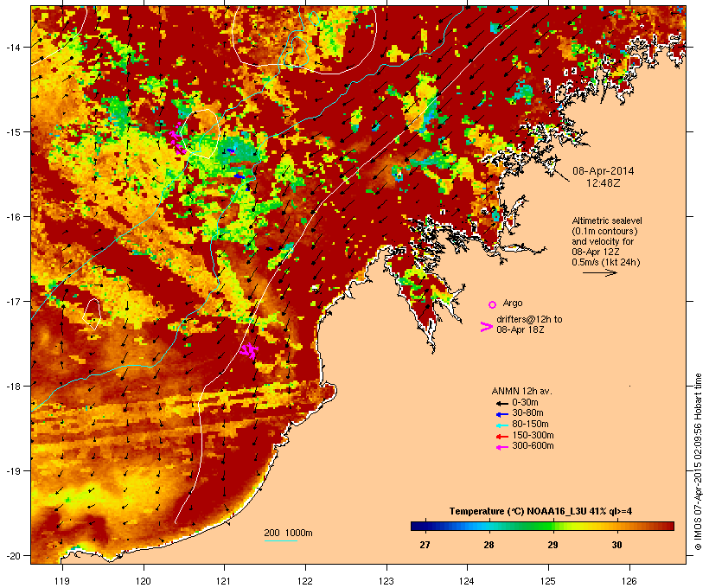Click the 123 longitude axis label
The height and width of the screenshot is (588, 709).
tap(386, 581)
